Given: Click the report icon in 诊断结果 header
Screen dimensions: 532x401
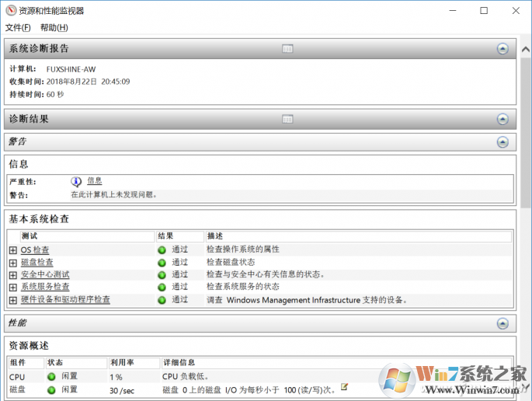Looking at the screenshot, I should (287, 120).
